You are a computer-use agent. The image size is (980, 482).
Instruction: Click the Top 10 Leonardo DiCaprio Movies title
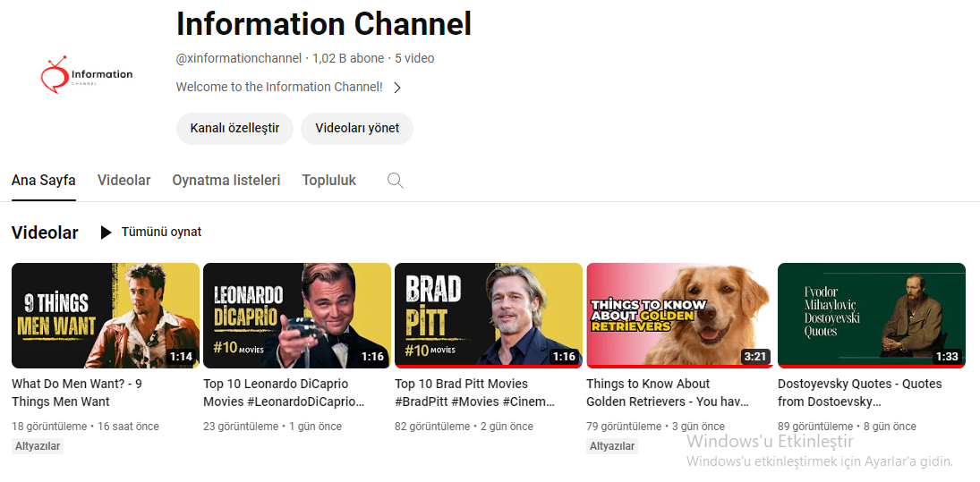click(x=283, y=393)
